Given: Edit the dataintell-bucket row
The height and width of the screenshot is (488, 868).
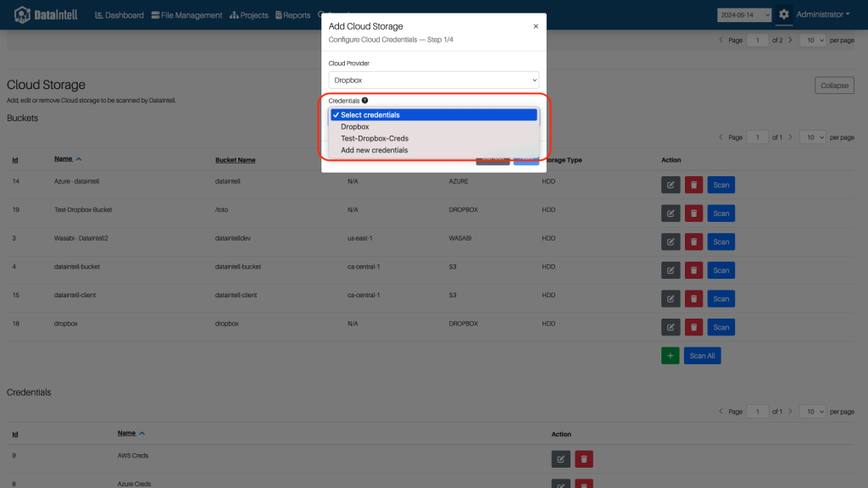Looking at the screenshot, I should pyautogui.click(x=670, y=270).
